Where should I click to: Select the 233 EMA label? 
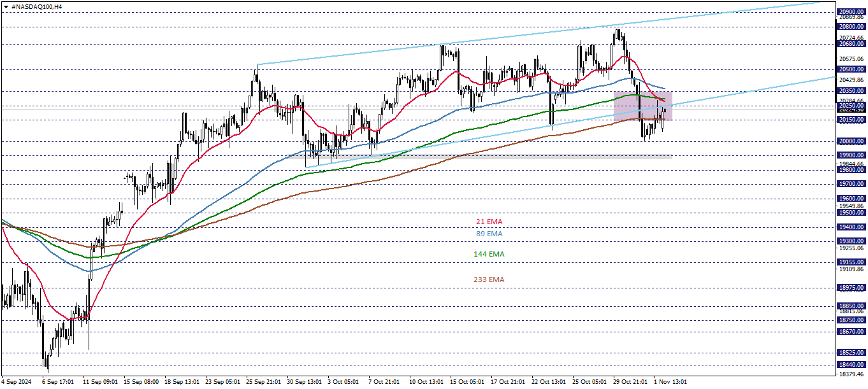489,279
